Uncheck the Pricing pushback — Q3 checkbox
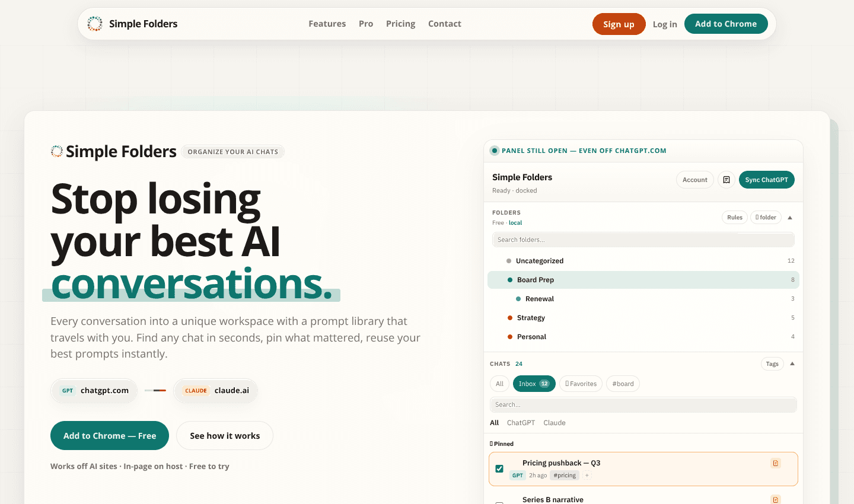The image size is (854, 504). pyautogui.click(x=499, y=468)
